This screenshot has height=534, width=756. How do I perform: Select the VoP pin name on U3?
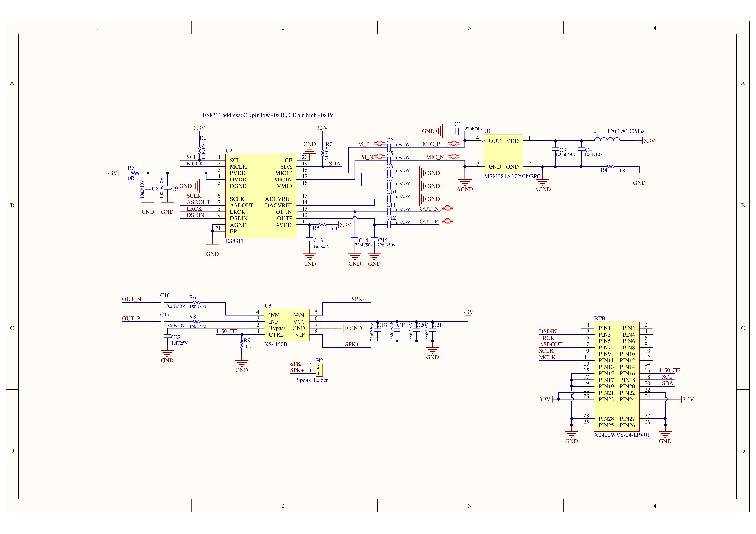click(300, 335)
